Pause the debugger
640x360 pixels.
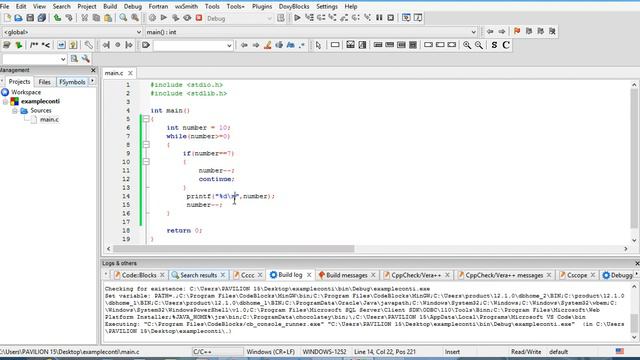coord(379,18)
